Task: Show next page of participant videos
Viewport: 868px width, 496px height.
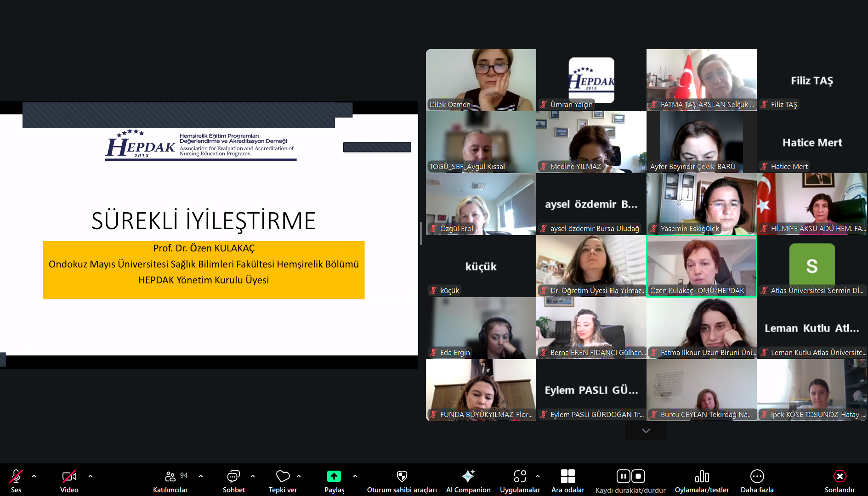Action: click(x=646, y=431)
